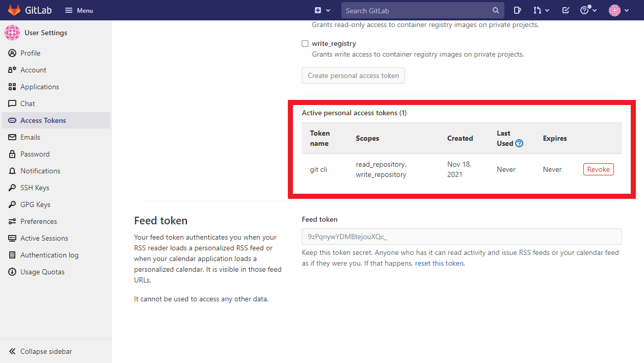This screenshot has width=644, height=363.
Task: Expand the create new plus dropdown
Action: [x=323, y=10]
